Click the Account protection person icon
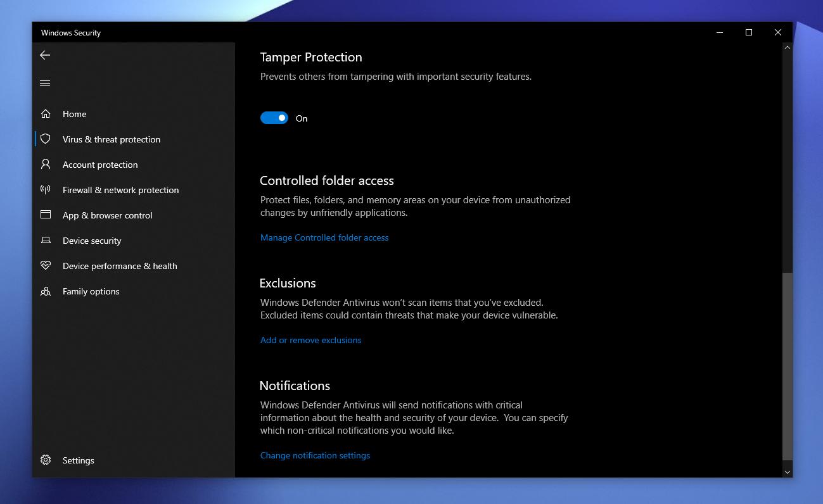 coord(46,165)
